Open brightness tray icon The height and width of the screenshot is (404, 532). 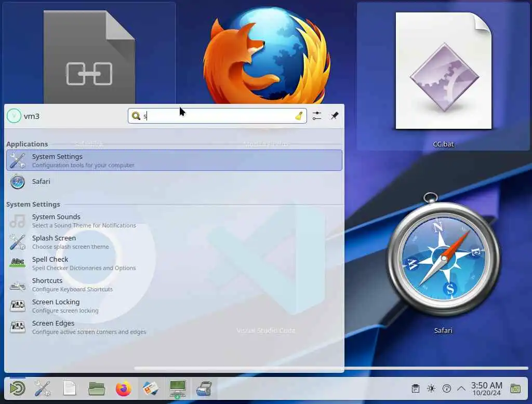click(431, 389)
